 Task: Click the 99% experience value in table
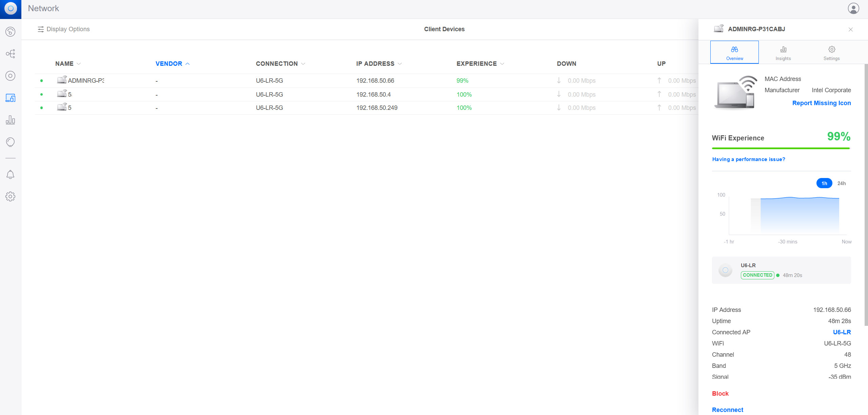pos(462,81)
